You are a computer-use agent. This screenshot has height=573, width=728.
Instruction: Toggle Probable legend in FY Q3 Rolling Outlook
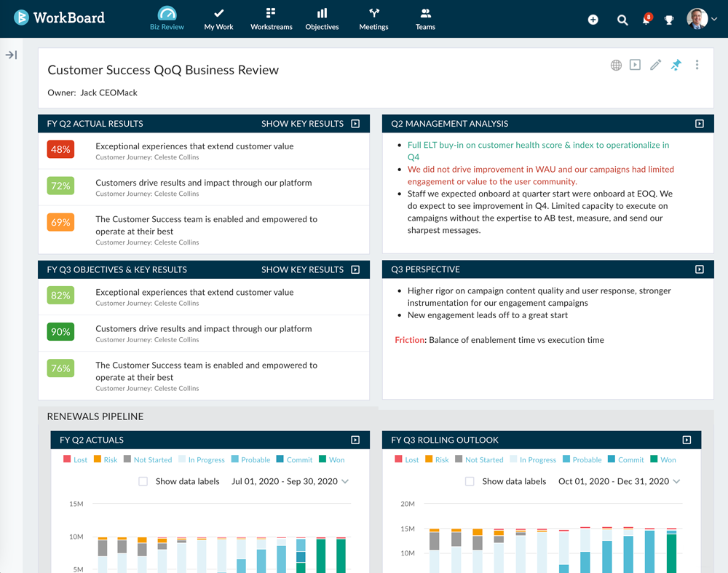coord(582,459)
